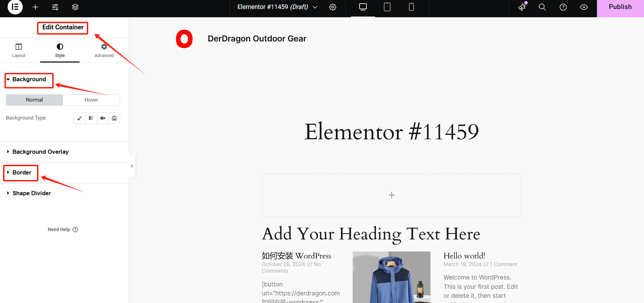Switch to desktop preview mode
The image size is (644, 303).
click(363, 7)
